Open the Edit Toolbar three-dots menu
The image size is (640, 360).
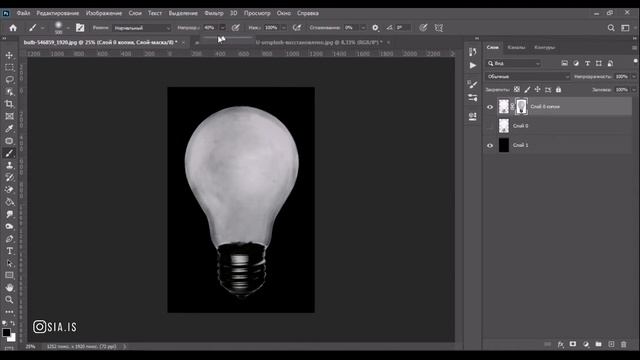pyautogui.click(x=9, y=312)
